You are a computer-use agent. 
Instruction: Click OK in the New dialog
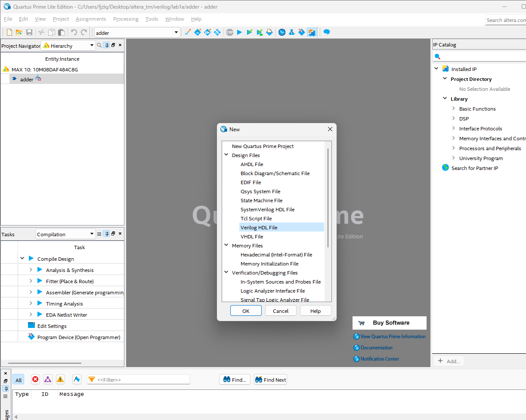point(246,311)
